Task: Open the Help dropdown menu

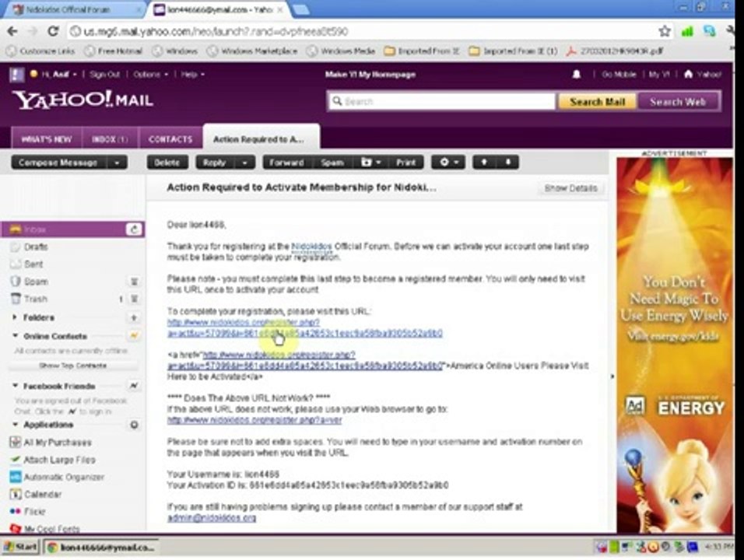Action: [x=193, y=75]
